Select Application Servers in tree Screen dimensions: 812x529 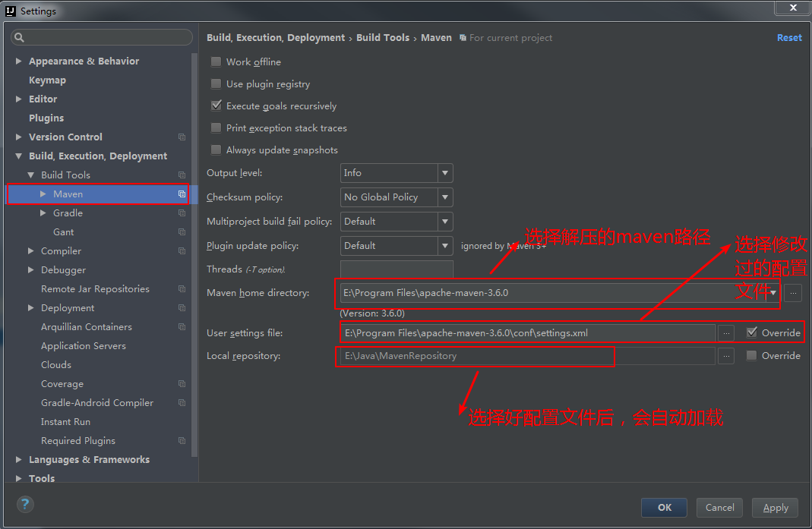(84, 346)
